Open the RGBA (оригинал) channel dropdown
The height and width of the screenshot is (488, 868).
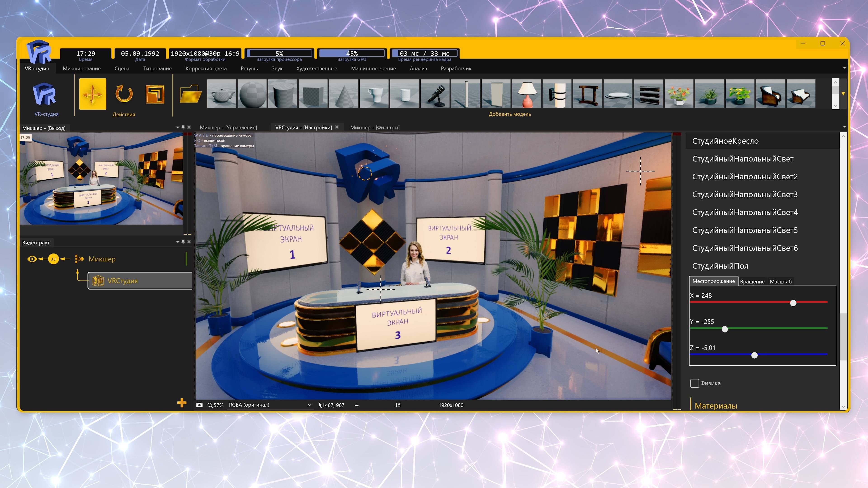point(309,405)
